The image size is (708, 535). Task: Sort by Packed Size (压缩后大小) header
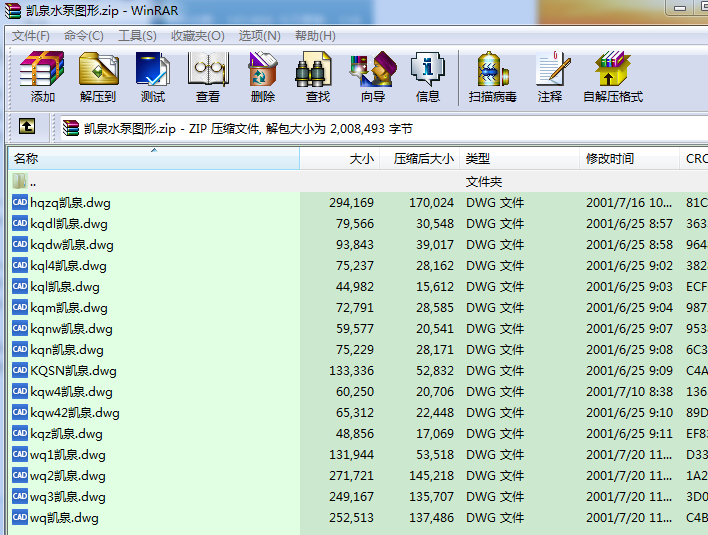[x=419, y=158]
